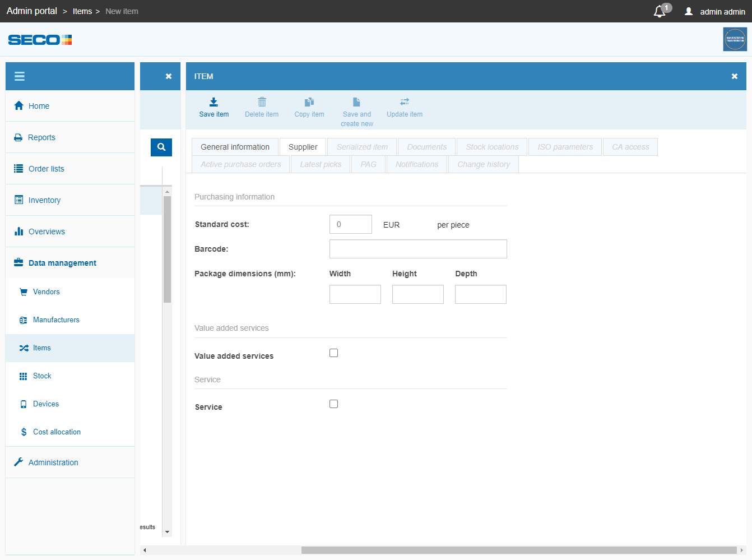Click the Update item arrows icon
The width and height of the screenshot is (752, 560).
click(405, 102)
